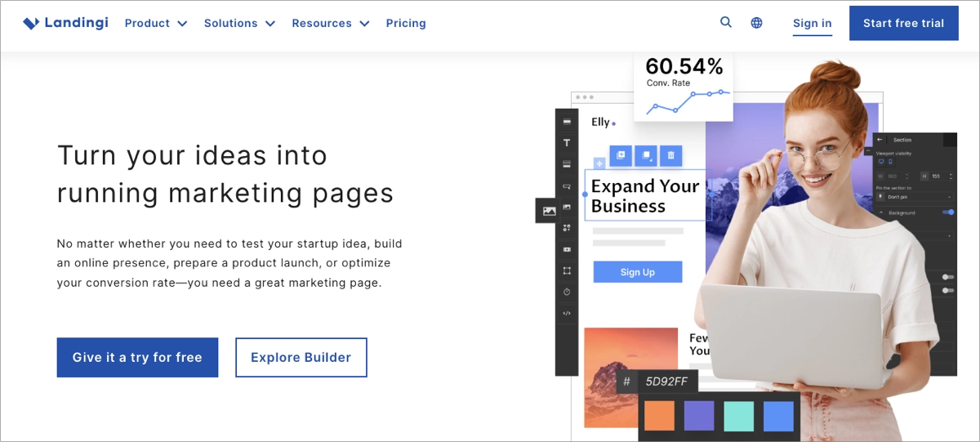The width and height of the screenshot is (980, 442).
Task: Select the button widget icon in editor sidebar
Action: click(567, 186)
